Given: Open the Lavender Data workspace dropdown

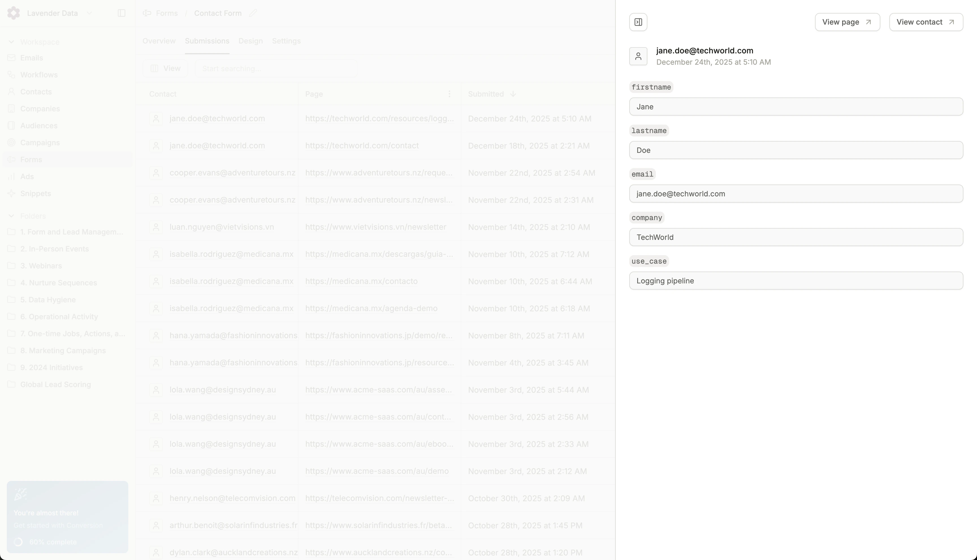Looking at the screenshot, I should coord(89,13).
